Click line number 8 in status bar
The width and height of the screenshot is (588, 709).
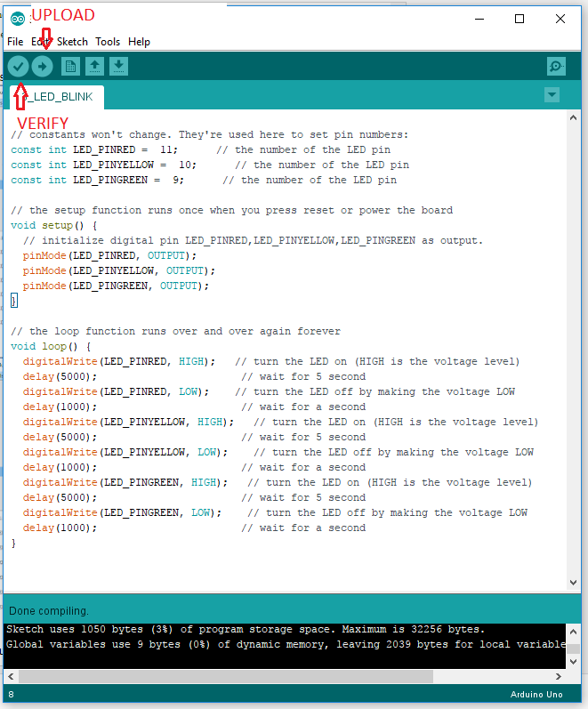coord(11,695)
